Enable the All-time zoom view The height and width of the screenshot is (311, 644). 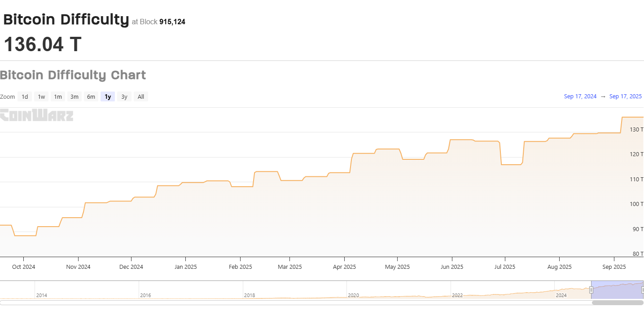pos(140,96)
